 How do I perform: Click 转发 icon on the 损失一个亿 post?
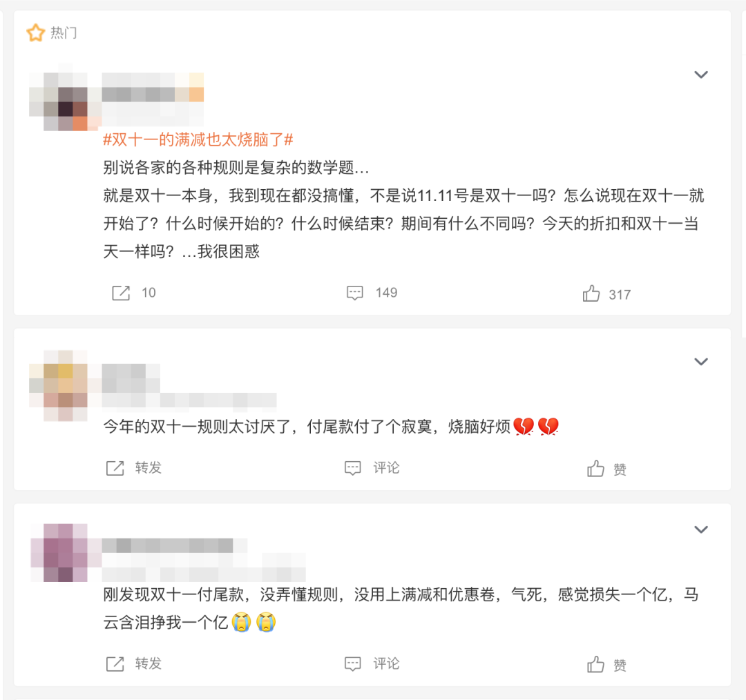[115, 664]
